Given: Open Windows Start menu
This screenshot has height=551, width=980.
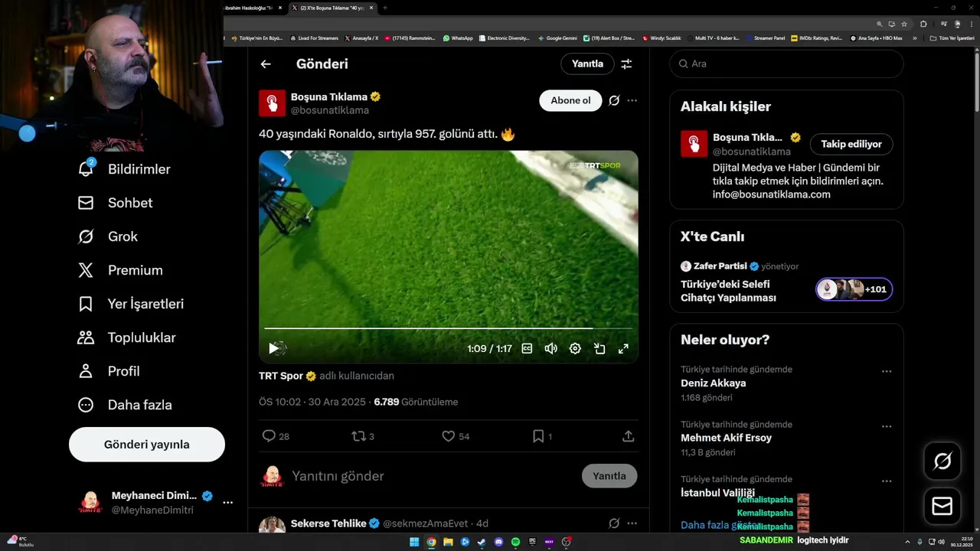Looking at the screenshot, I should 414,542.
